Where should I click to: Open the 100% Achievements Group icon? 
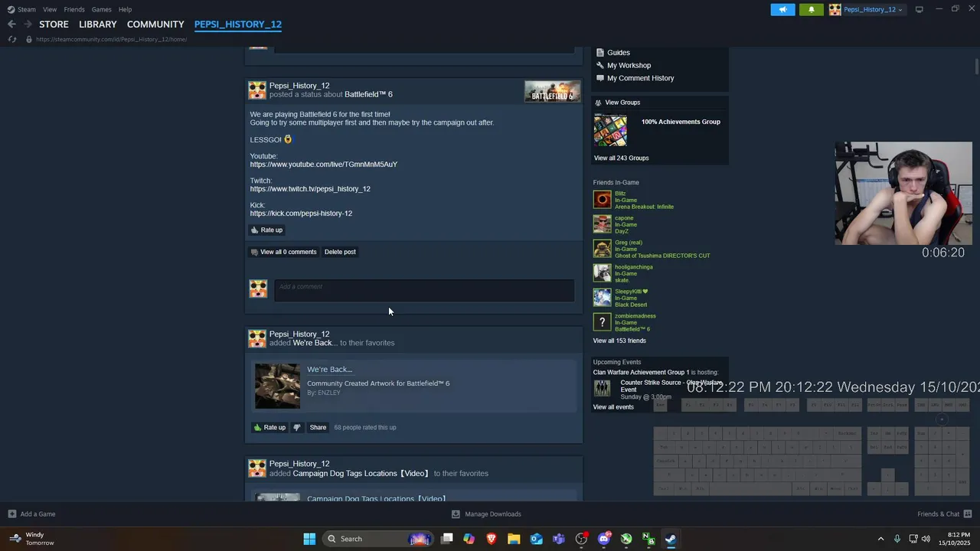610,130
